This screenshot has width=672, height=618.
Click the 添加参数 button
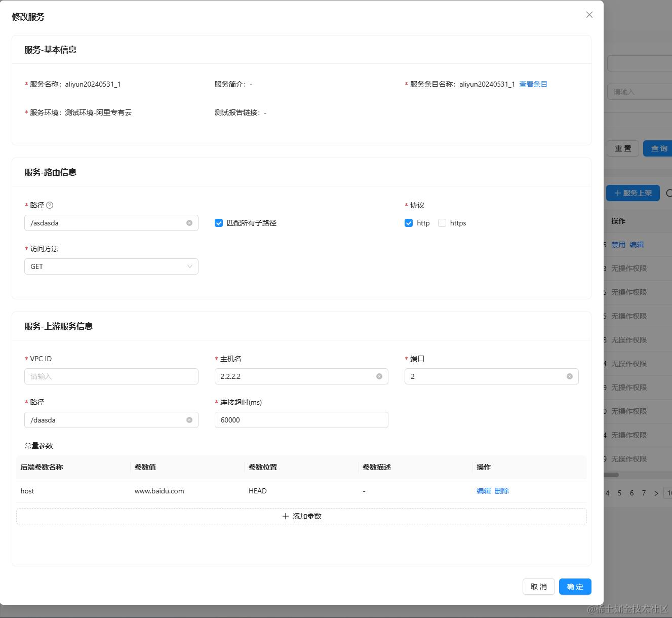point(301,516)
